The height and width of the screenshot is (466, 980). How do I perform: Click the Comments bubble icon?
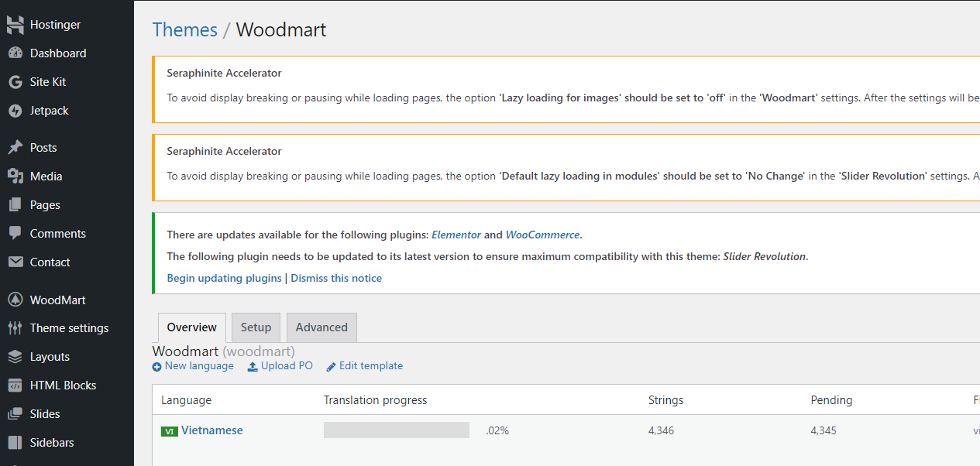[x=15, y=233]
